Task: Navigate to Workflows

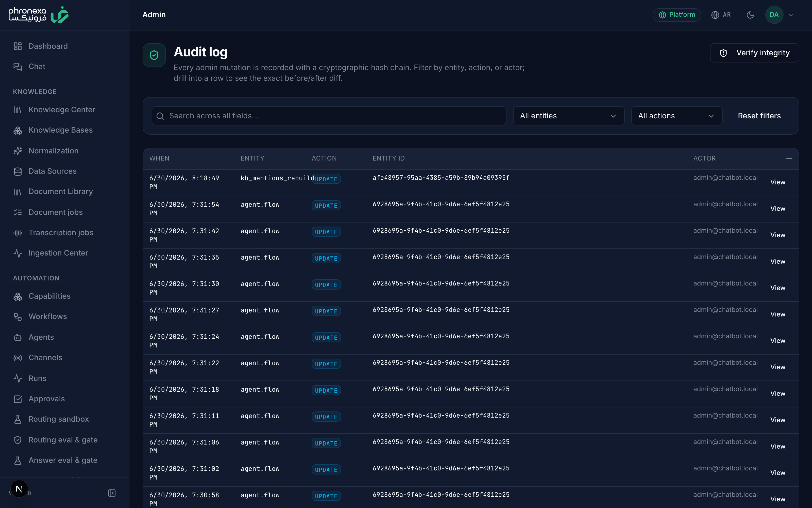Action: pos(48,317)
